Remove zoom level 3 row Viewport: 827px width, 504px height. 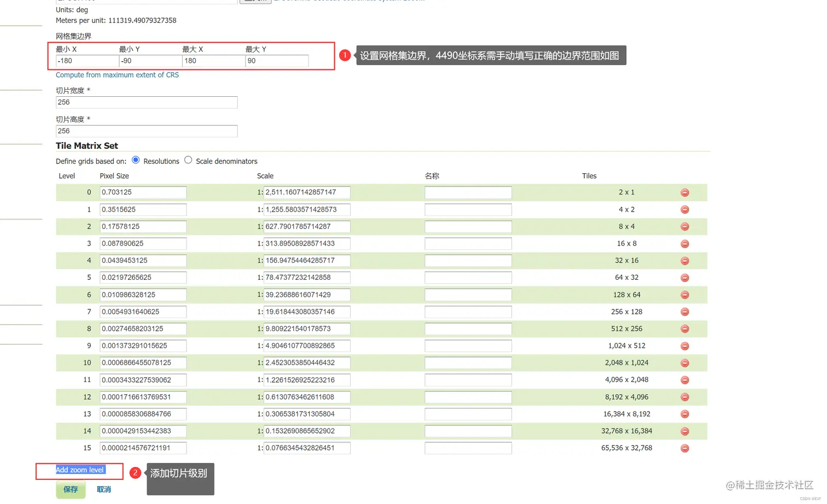tap(684, 244)
